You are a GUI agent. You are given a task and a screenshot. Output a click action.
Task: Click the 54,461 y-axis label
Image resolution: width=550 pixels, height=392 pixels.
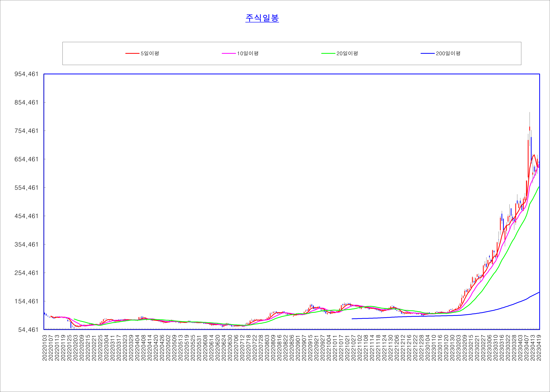tap(28, 330)
